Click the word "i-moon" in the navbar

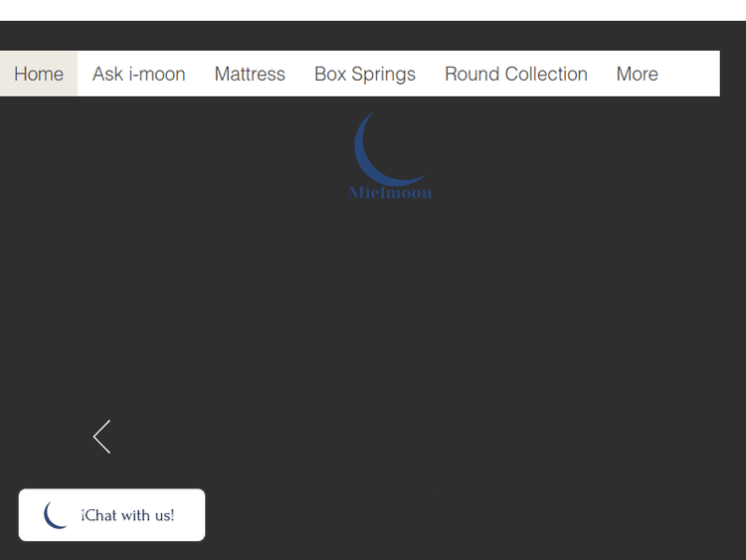pyautogui.click(x=157, y=75)
